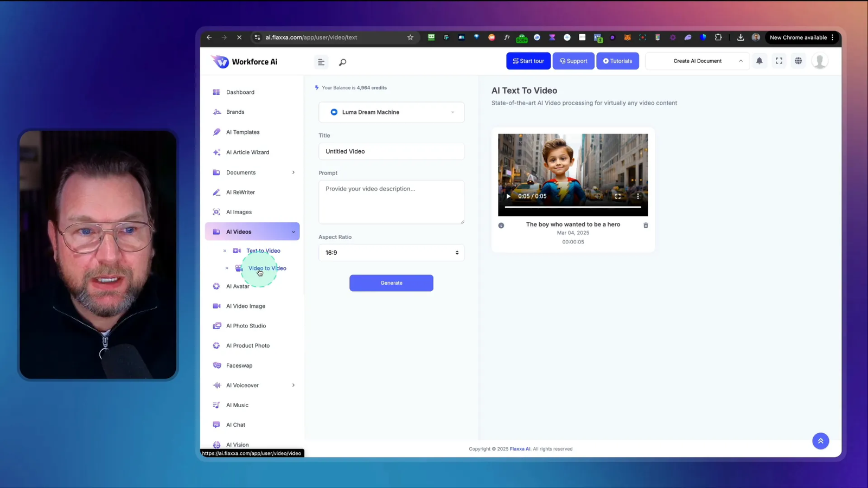The width and height of the screenshot is (868, 488).
Task: Click the Title input field
Action: pos(391,151)
